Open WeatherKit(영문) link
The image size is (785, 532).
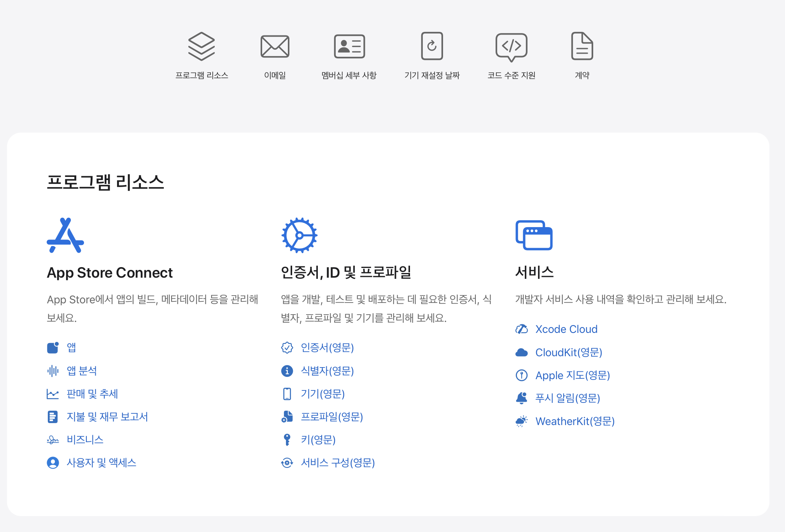point(575,422)
